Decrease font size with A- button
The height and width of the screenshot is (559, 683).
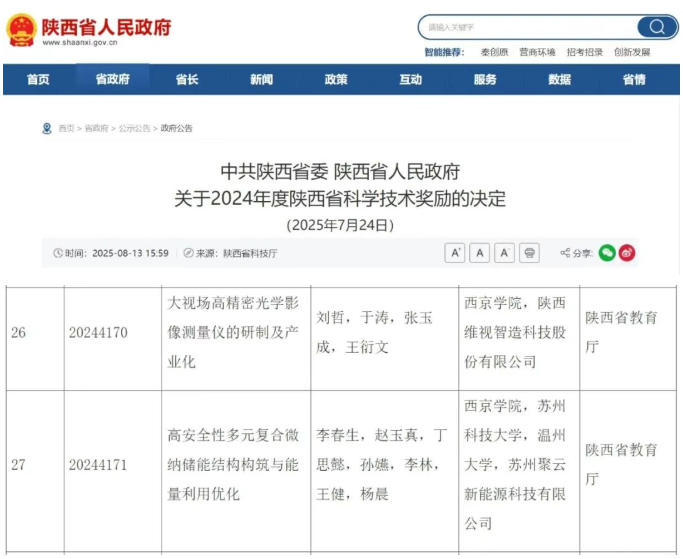tap(504, 253)
